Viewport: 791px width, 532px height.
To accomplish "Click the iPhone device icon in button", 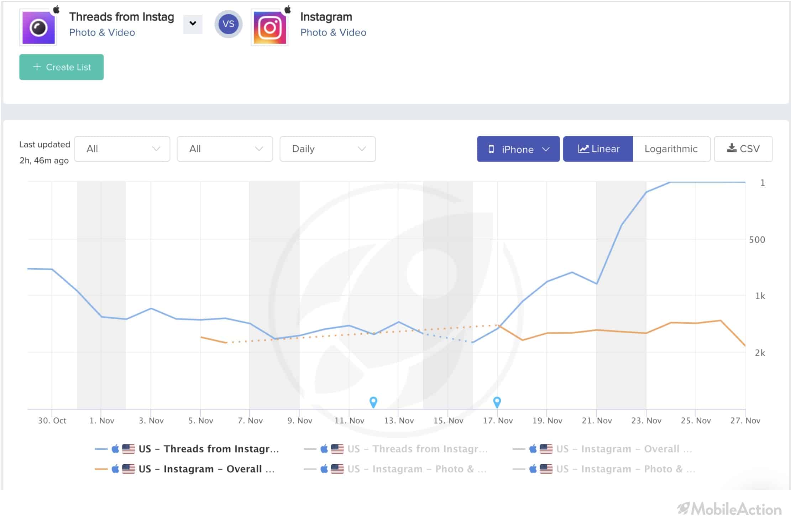I will (x=491, y=149).
